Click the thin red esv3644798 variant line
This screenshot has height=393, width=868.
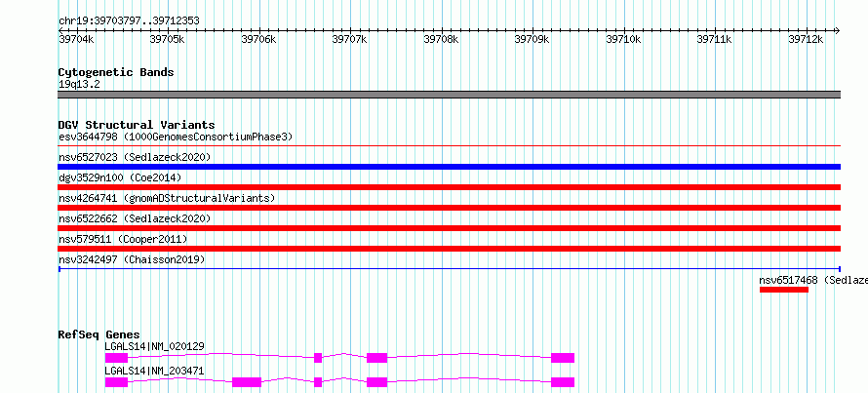[x=450, y=146]
